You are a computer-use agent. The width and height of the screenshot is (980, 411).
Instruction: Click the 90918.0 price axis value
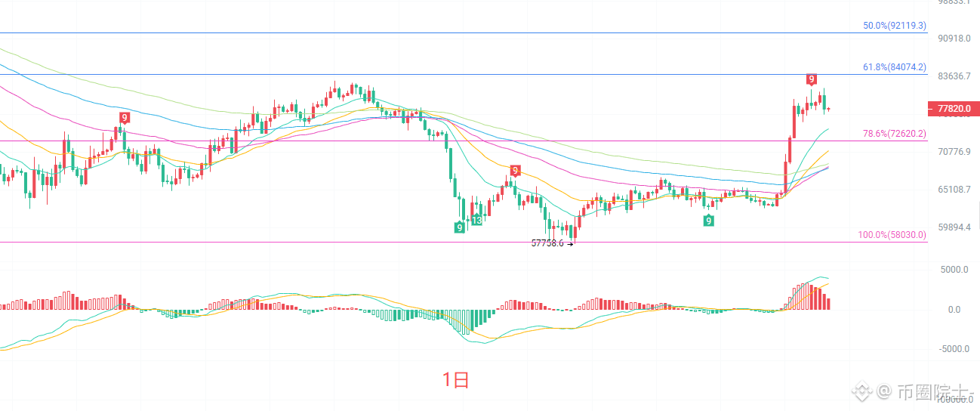(954, 38)
